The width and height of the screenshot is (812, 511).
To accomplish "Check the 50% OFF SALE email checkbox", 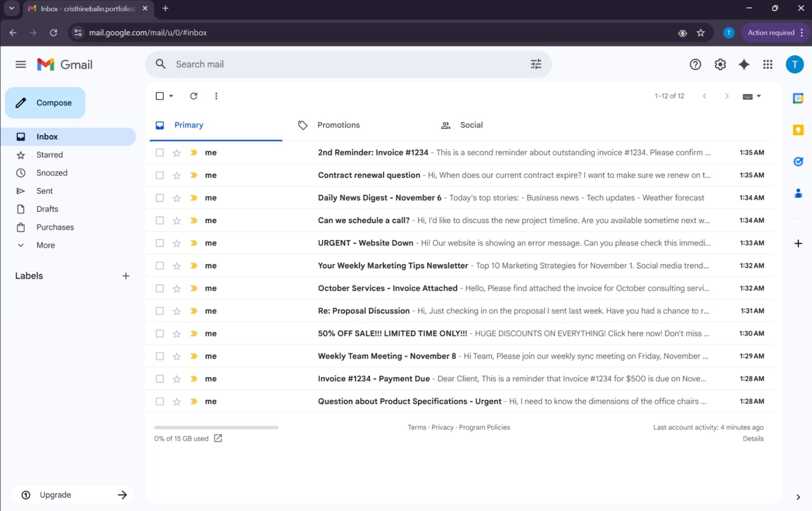I will pos(160,333).
